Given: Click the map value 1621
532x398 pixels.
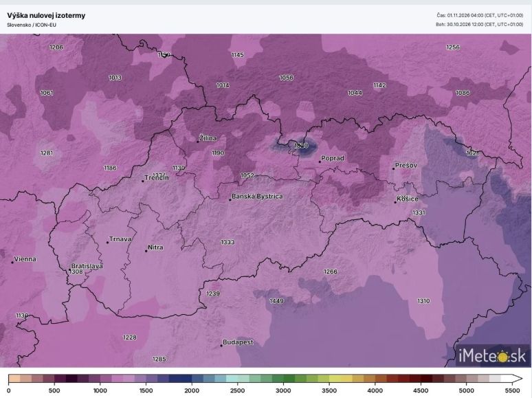Looking at the screenshot, I should [x=473, y=153].
